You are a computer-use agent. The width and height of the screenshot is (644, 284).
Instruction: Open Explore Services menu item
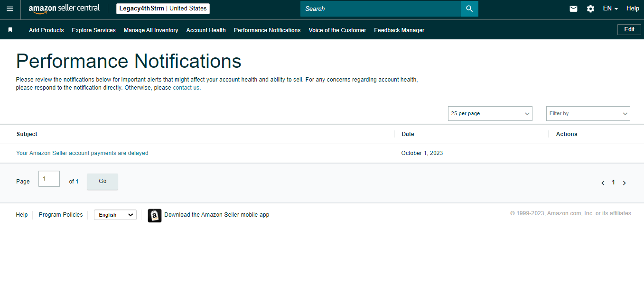93,30
